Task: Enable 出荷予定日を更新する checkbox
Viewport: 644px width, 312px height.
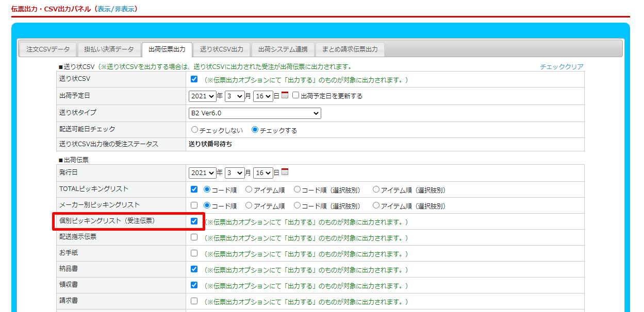Action: point(296,95)
